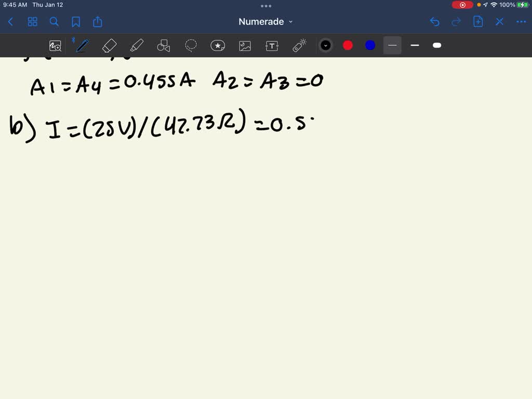The height and width of the screenshot is (399, 532).
Task: Open the Elements star sticker tool
Action: tap(218, 46)
